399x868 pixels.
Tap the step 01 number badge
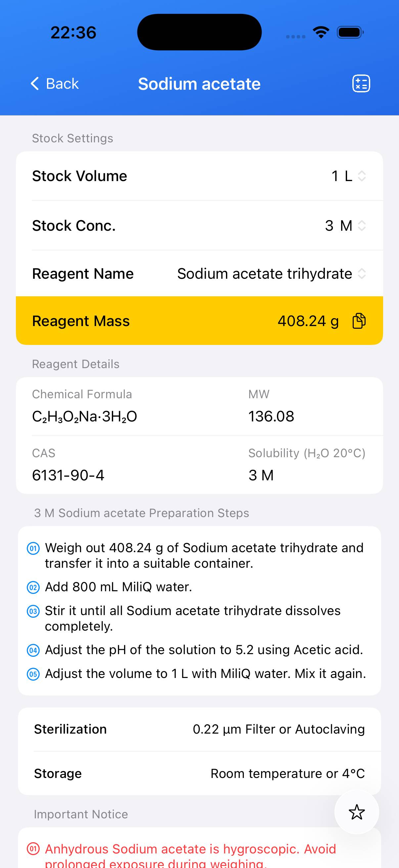[33, 548]
